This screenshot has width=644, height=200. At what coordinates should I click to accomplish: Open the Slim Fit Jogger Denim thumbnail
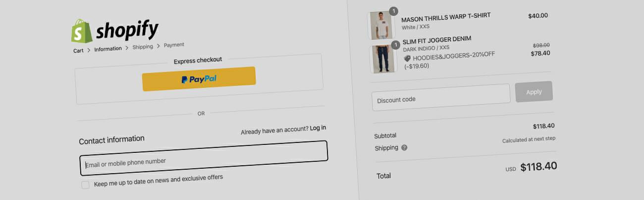coord(383,60)
